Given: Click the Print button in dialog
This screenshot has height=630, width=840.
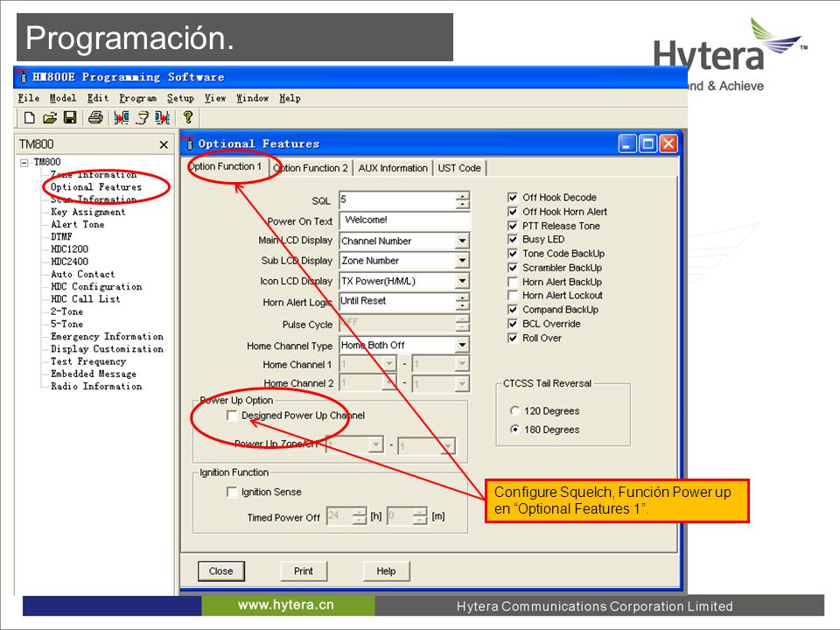Looking at the screenshot, I should (x=304, y=571).
